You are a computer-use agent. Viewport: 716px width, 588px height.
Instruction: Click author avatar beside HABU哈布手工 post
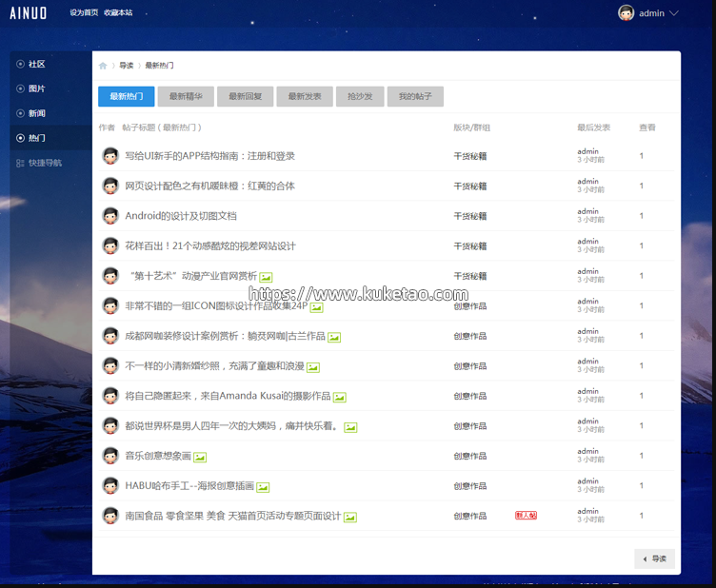pos(110,486)
